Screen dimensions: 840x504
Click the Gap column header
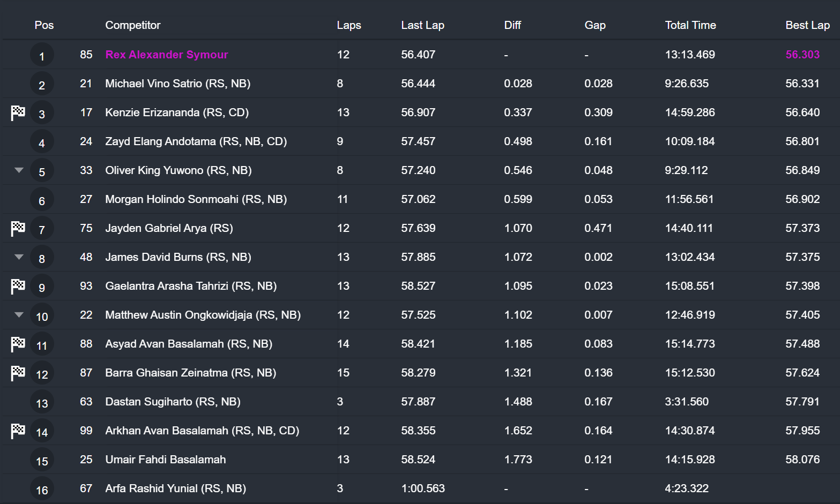click(594, 25)
